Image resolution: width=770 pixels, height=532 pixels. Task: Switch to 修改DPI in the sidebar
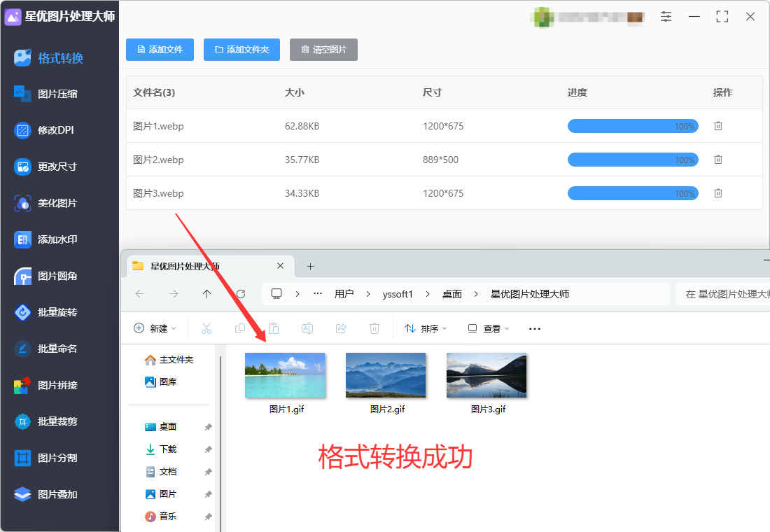coord(44,130)
